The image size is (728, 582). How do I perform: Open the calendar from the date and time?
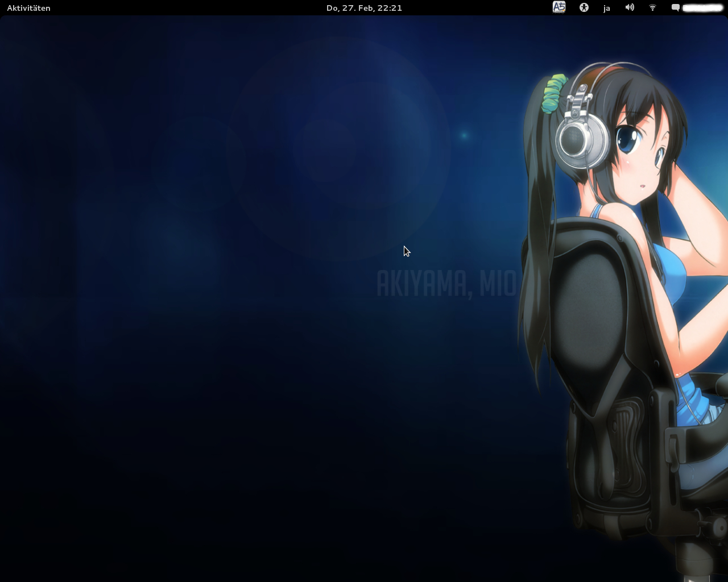(x=364, y=8)
